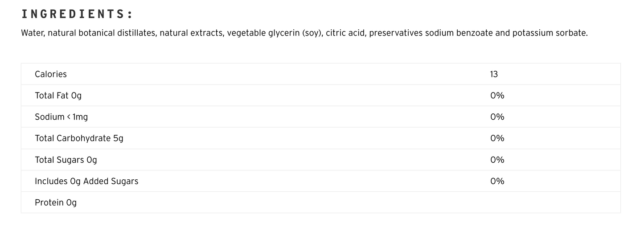Click the calorie value 13

[494, 74]
